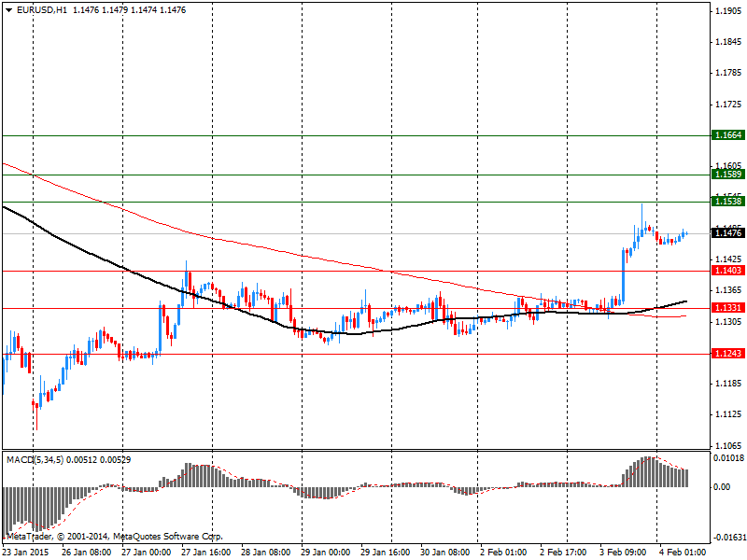The image size is (747, 560).
Task: Click the 30 Jan 08:00 time label
Action: [x=445, y=553]
